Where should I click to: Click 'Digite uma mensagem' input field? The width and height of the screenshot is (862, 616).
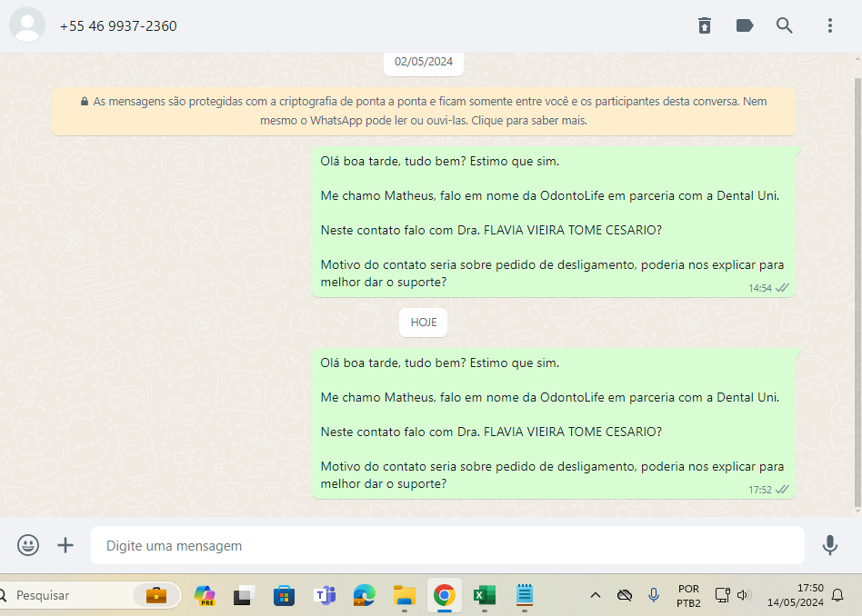(446, 546)
